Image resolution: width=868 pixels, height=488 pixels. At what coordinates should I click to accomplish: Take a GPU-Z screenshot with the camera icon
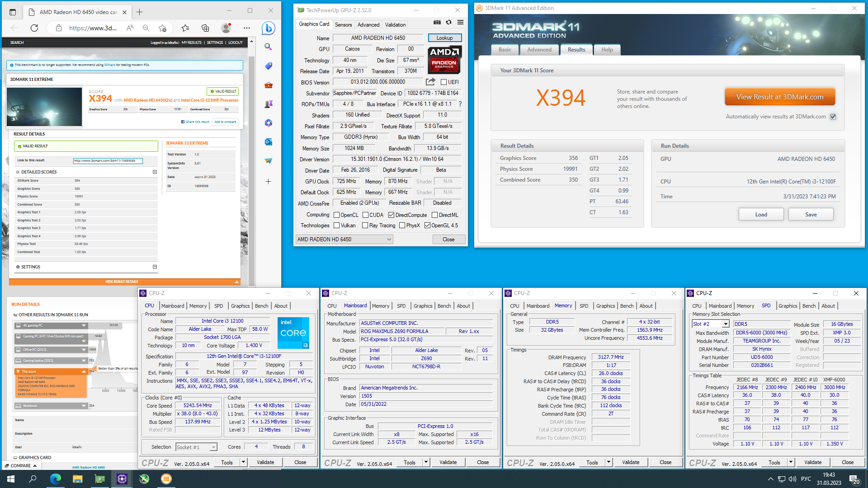click(x=437, y=22)
